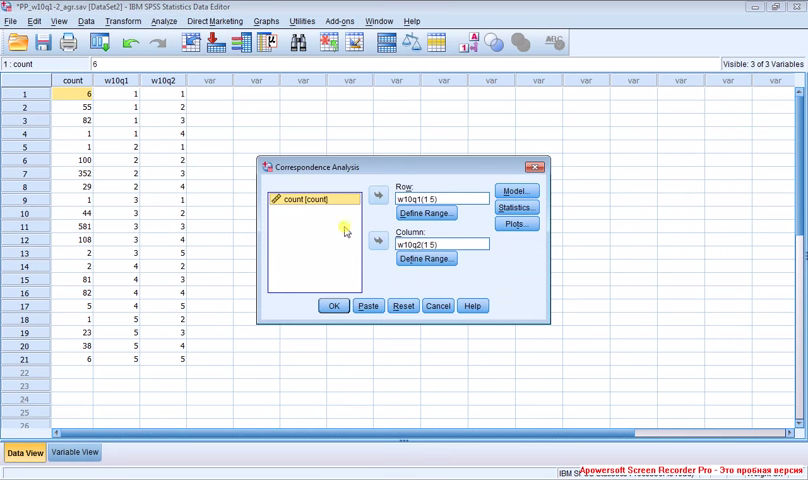Click the Weight Cases scales icon
Screen dimensions: 808x480
tap(411, 42)
